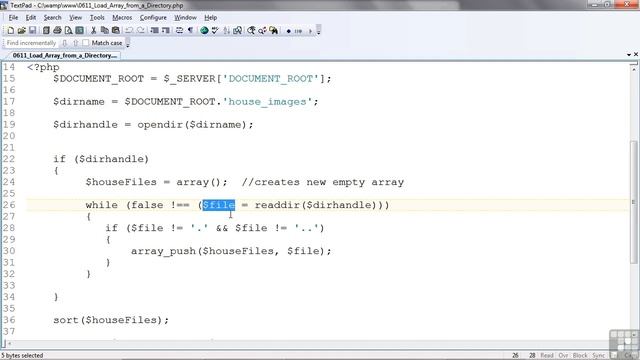Viewport: 640px width, 360px height.
Task: Open Print Preview from the toolbar
Action: pyautogui.click(x=68, y=31)
